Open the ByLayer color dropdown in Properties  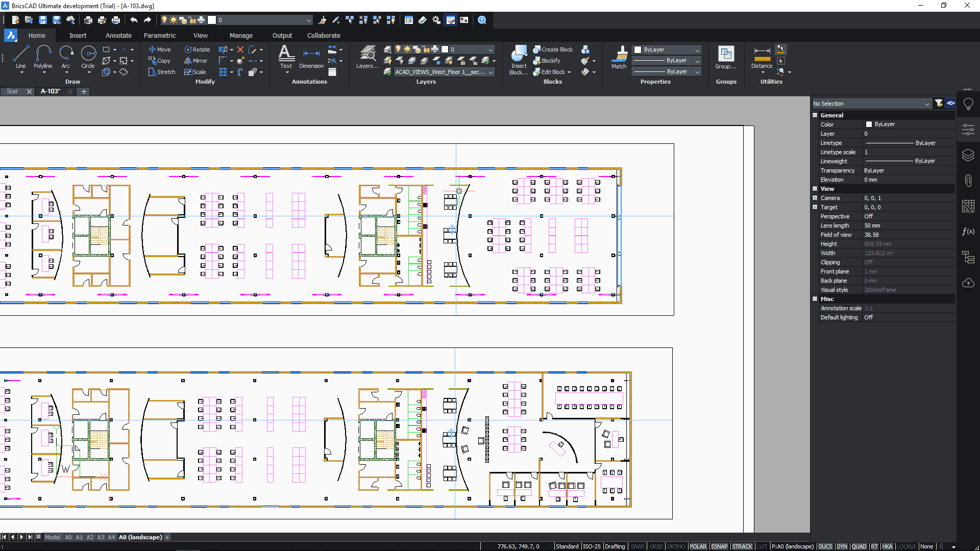click(x=667, y=49)
